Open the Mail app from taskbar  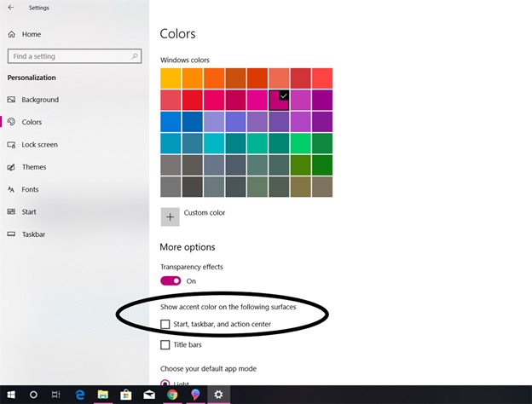149,395
